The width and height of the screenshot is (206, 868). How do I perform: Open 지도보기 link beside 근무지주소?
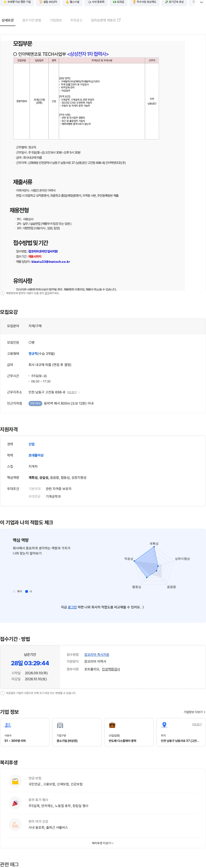click(x=71, y=392)
